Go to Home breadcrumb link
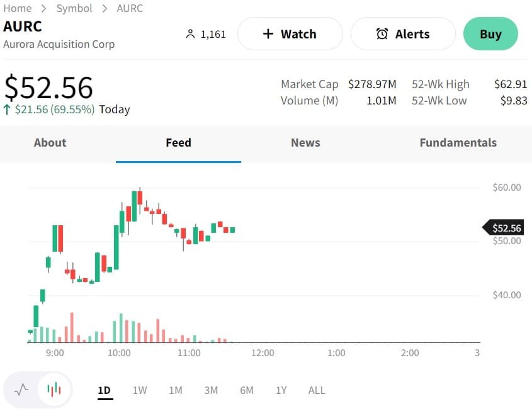This screenshot has height=414, width=532. tap(17, 8)
